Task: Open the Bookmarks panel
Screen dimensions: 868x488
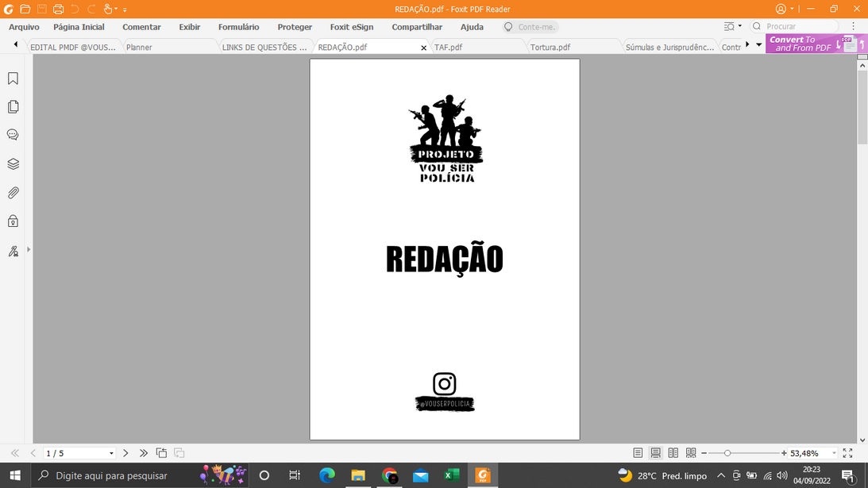Action: tap(13, 79)
